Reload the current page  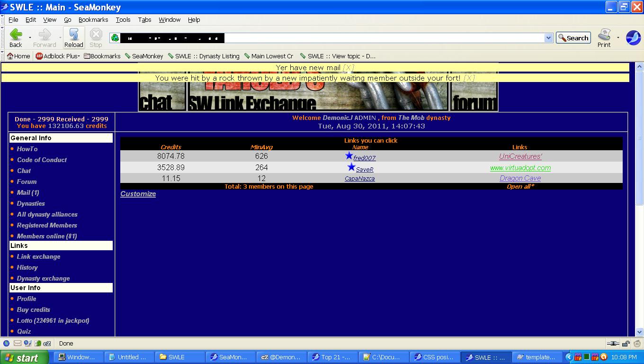74,37
